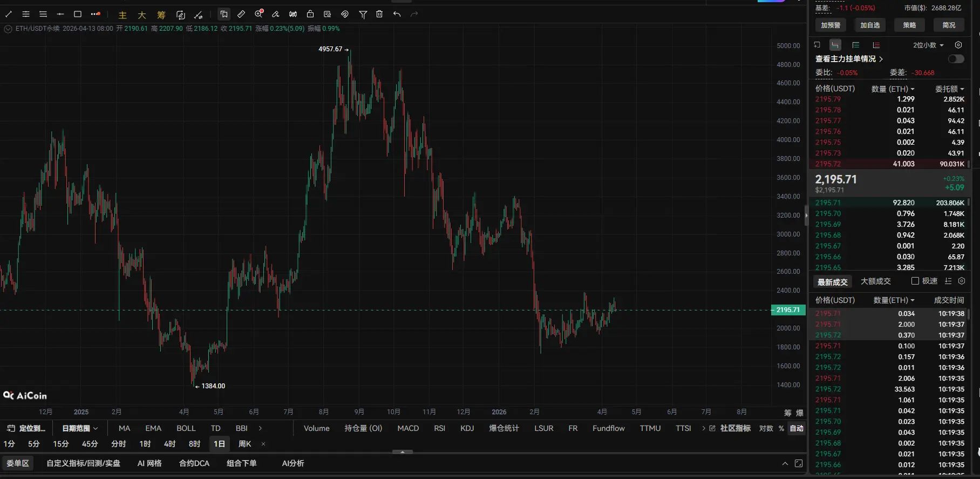Screen dimensions: 980x479
Task: Enable the 极速 checkbox
Action: point(915,281)
